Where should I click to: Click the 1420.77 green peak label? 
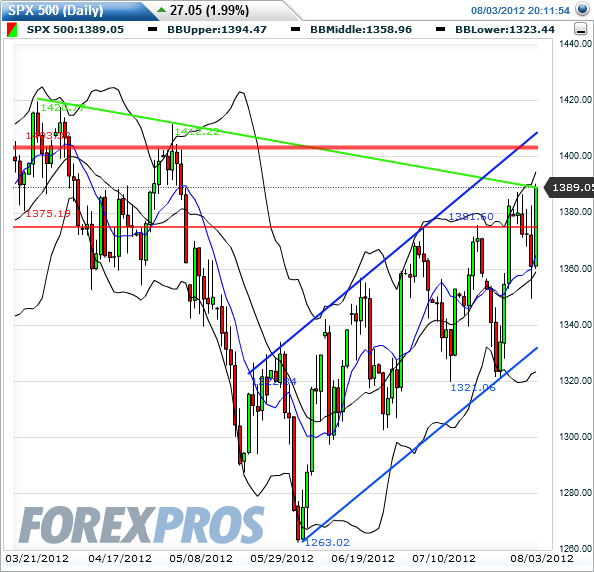click(x=63, y=108)
